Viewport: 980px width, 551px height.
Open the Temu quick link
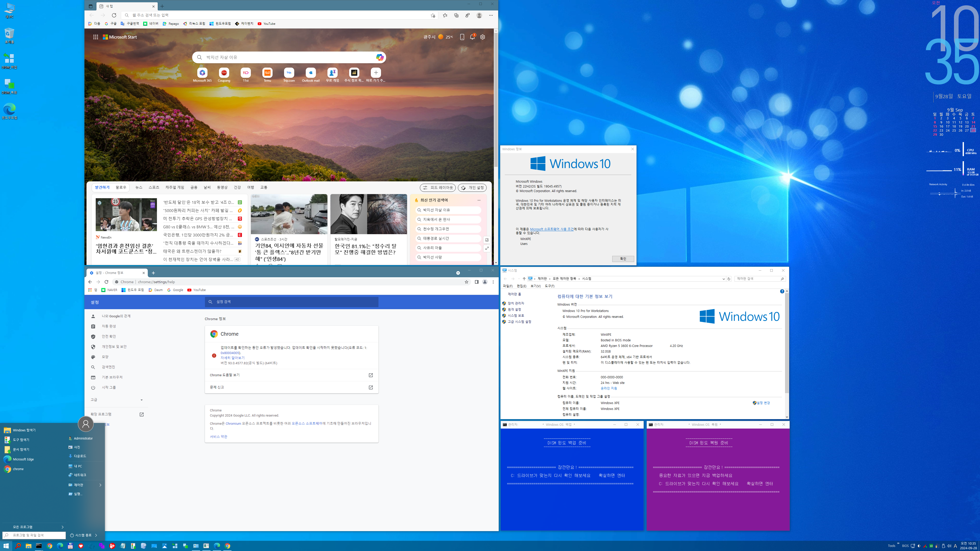tap(267, 75)
